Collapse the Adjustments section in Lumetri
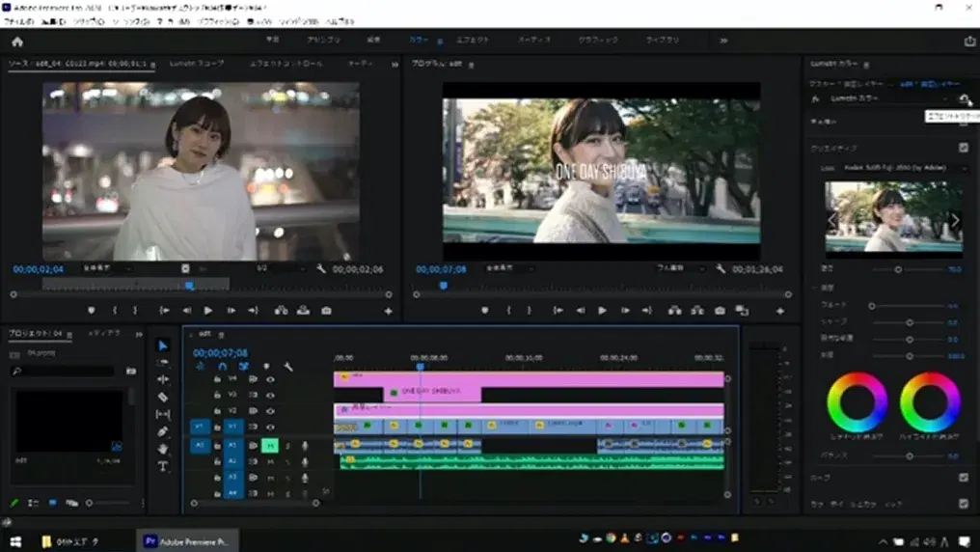980x552 pixels. click(814, 288)
